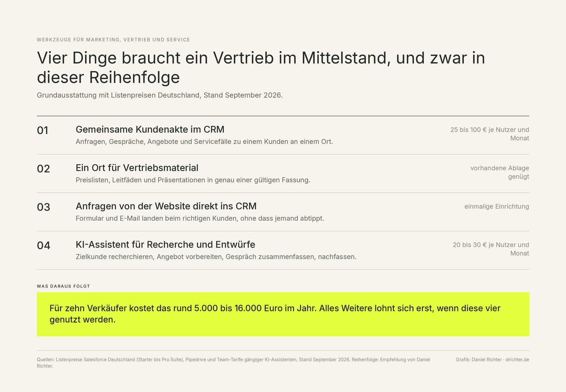Click the kicker 'Werkzeuge für Marketing, Vertrieb und Service'

114,40
